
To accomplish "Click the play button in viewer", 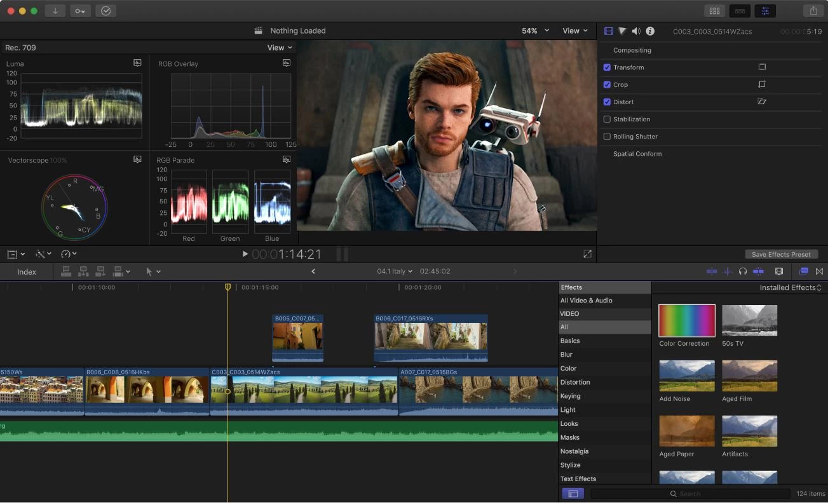I will point(245,254).
